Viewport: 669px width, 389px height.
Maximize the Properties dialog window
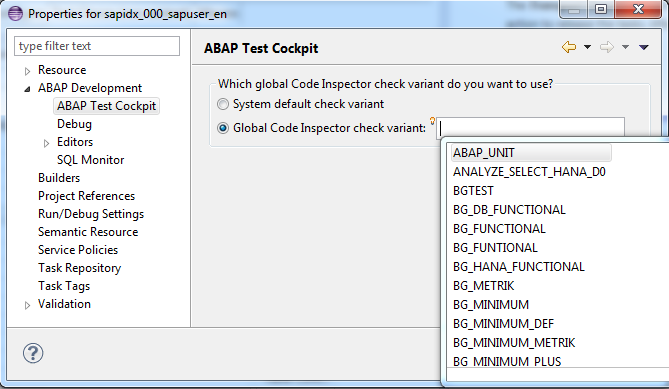(601, 9)
